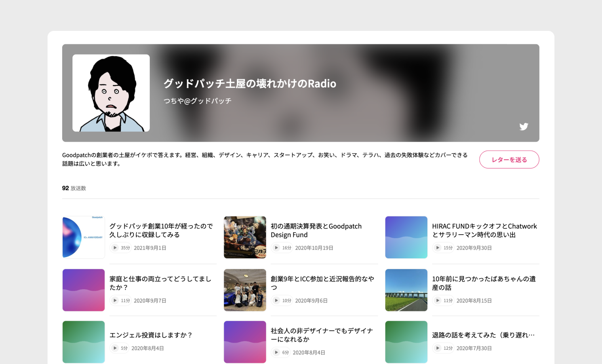Click the author name つちや@グッドパッチ
The image size is (602, 364).
[x=198, y=101]
